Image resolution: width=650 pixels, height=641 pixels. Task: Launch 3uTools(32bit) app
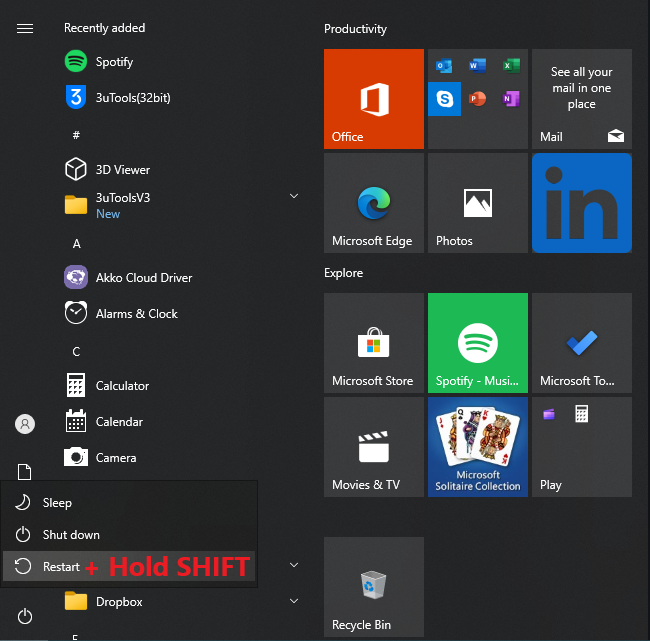pyautogui.click(x=134, y=98)
